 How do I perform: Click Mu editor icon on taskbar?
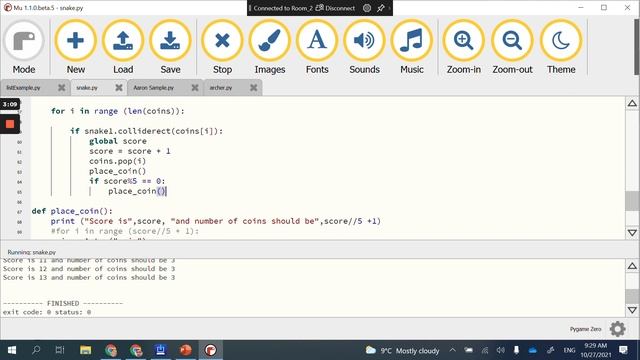click(211, 350)
